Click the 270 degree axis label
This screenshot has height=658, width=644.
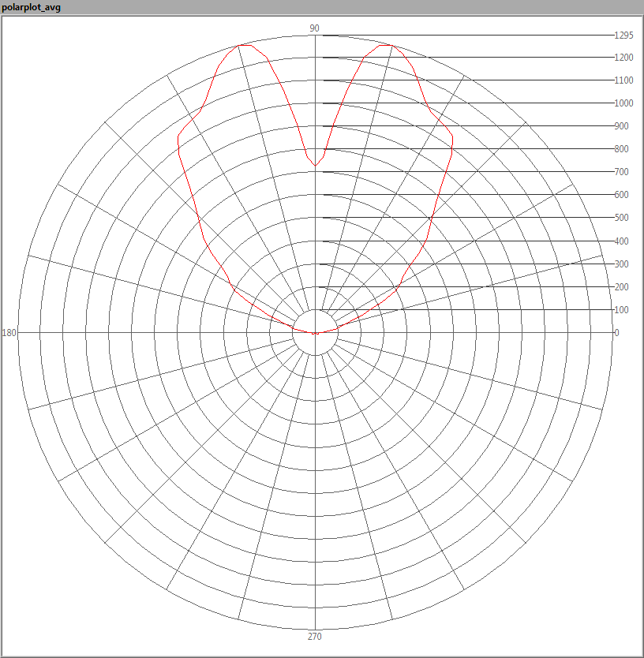[x=314, y=637]
